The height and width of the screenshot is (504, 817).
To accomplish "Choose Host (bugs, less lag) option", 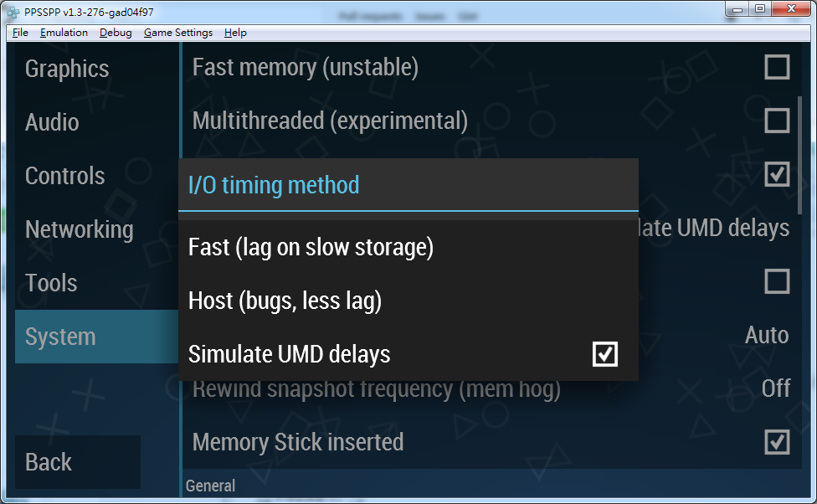I will (x=285, y=301).
